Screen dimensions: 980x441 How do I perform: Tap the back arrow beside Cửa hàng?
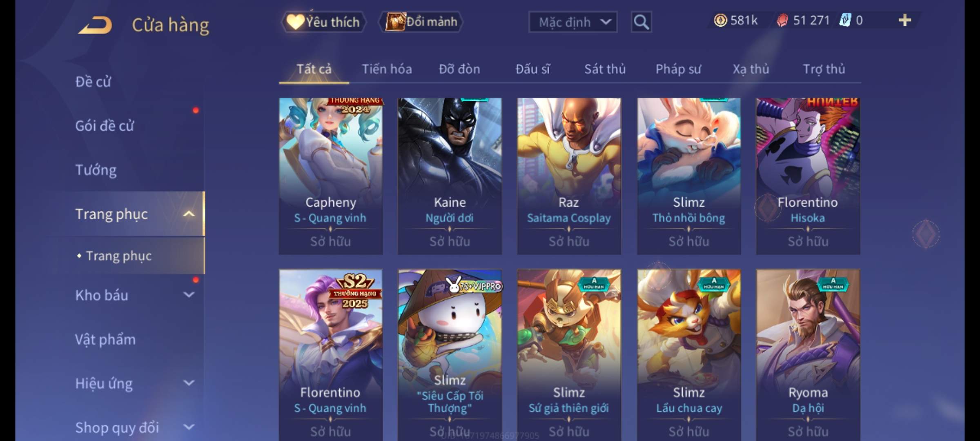(x=95, y=25)
